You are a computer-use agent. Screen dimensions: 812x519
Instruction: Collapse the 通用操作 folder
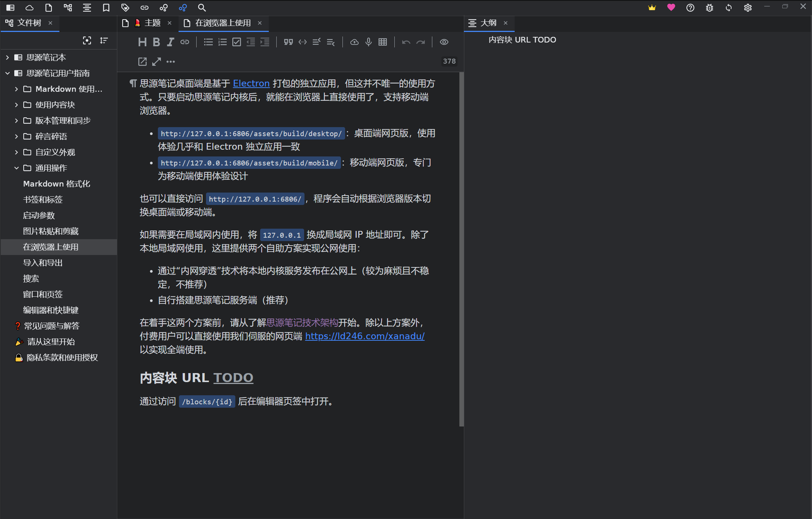pos(16,168)
